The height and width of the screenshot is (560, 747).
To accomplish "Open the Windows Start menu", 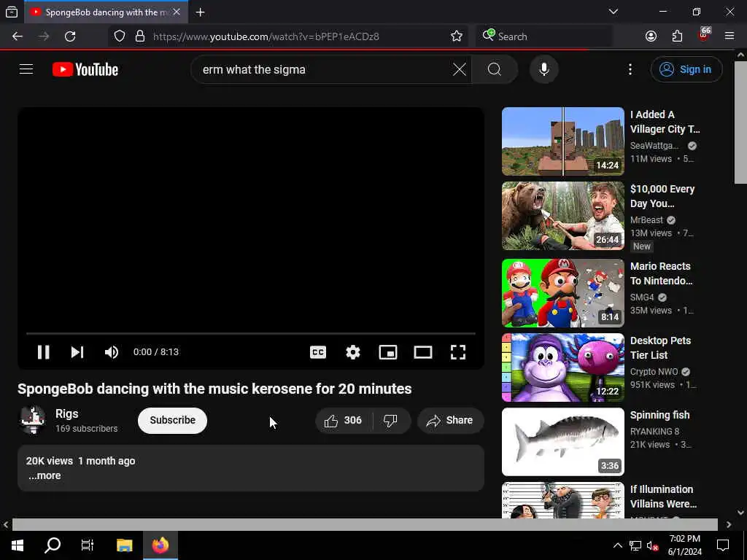I will click(x=18, y=545).
